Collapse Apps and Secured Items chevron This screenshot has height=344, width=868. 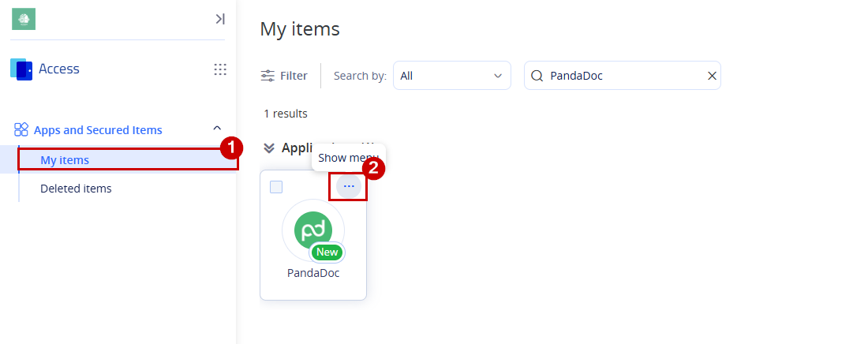(217, 129)
